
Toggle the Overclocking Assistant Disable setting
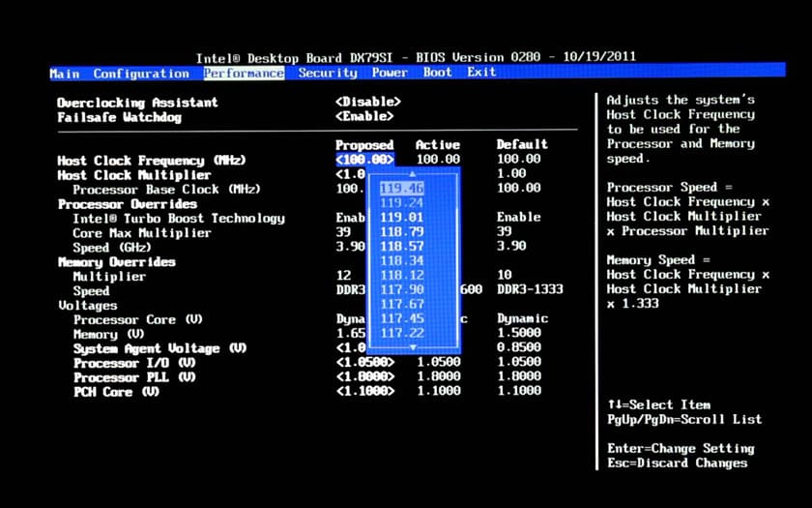coord(367,103)
